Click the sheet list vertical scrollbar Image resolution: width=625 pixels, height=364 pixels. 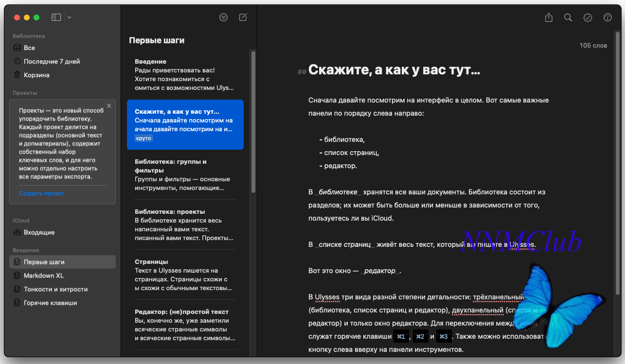(253, 121)
